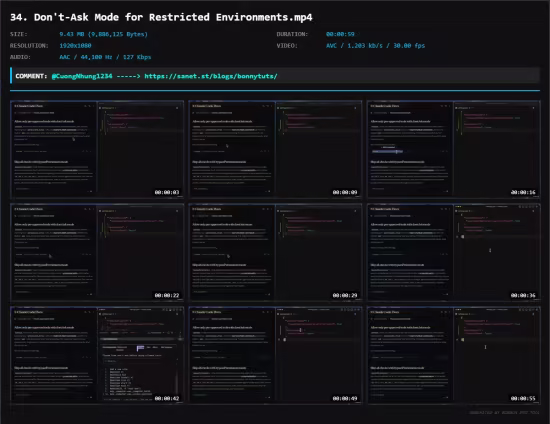The image size is (550, 424).
Task: Open the thumbnail stamped 00:00:16
Action: [x=454, y=149]
